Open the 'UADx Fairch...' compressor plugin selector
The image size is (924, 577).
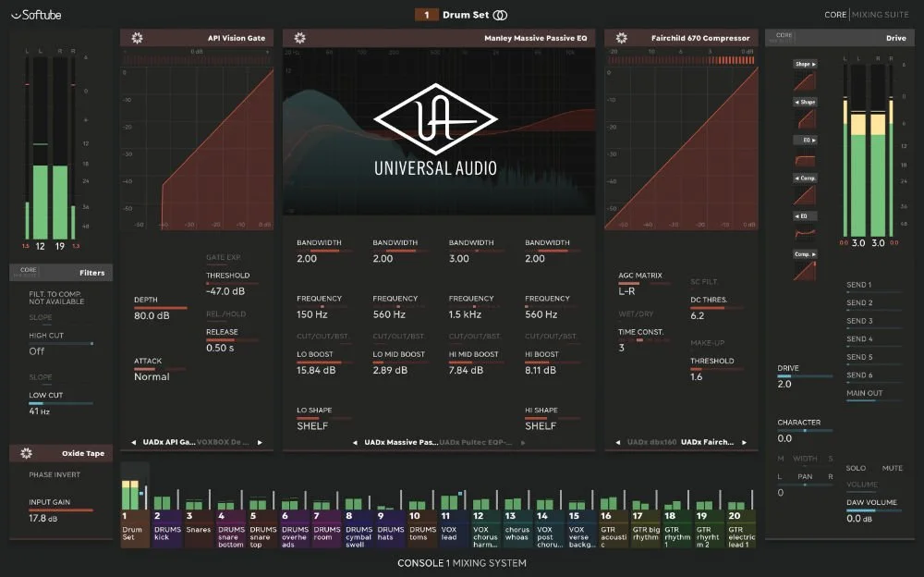(707, 442)
